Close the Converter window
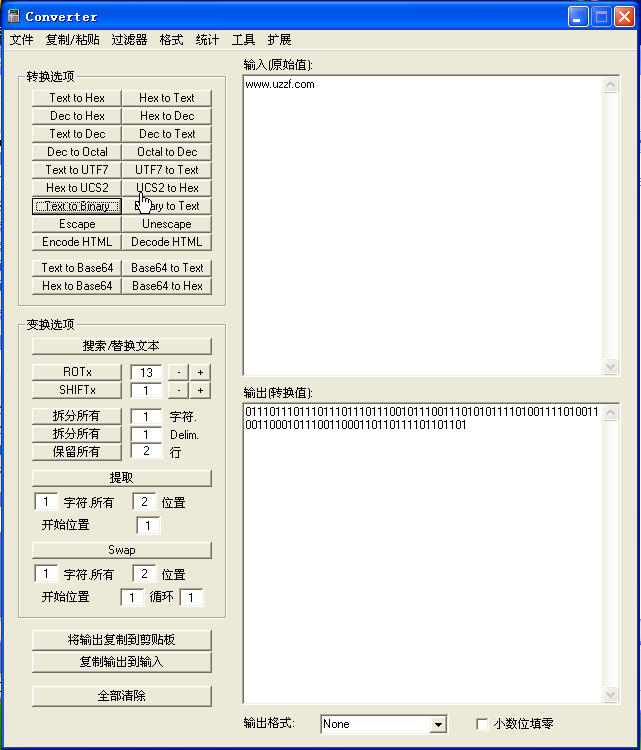This screenshot has height=750, width=641. 624,17
